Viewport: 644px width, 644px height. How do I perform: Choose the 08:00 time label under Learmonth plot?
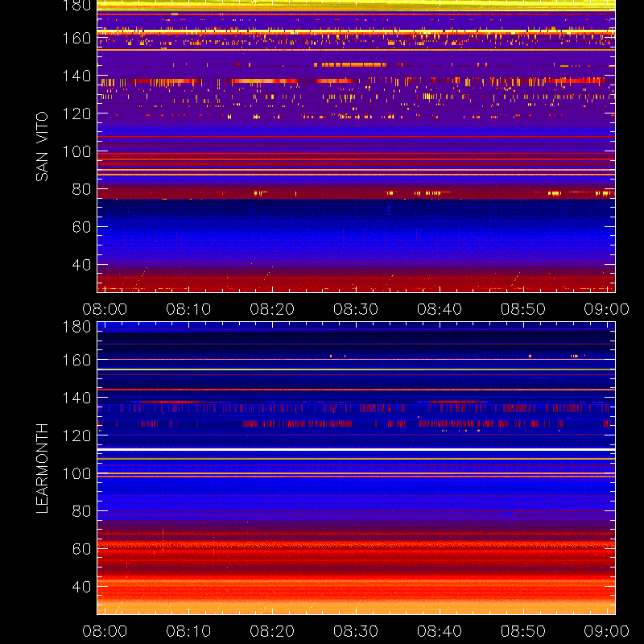tap(105, 631)
